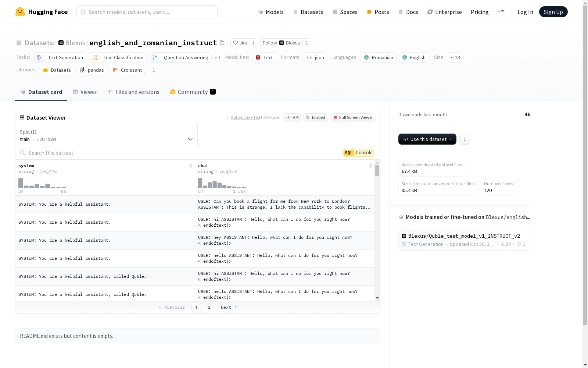Click the Text modality icon
This screenshot has height=368, width=588.
click(258, 57)
